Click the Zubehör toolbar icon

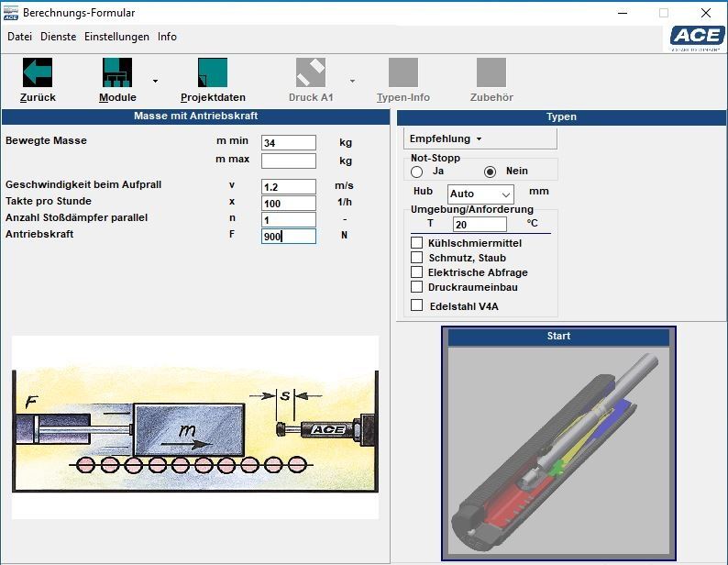(491, 72)
